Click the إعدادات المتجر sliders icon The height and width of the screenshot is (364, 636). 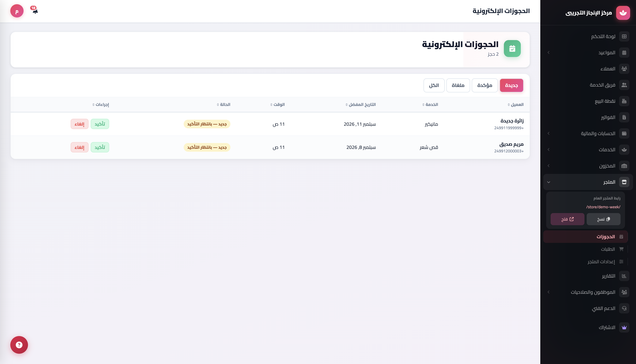621,261
